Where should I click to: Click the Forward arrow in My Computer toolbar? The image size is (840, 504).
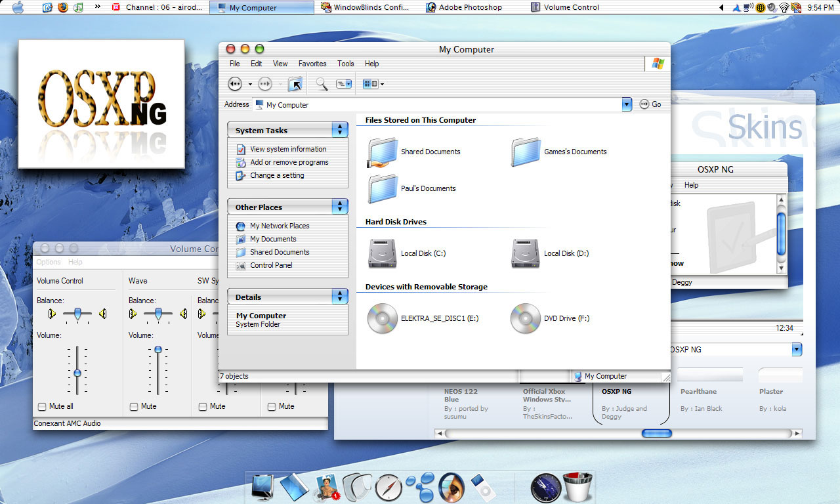pos(265,84)
